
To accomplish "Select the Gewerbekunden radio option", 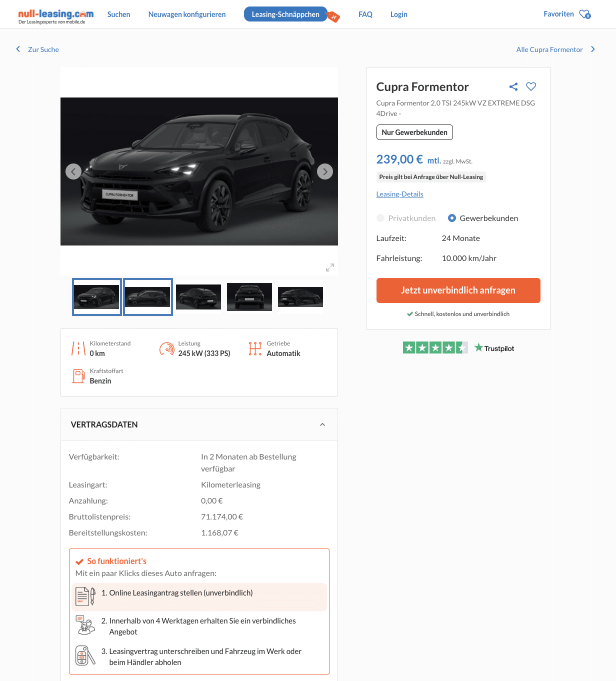I will [x=452, y=218].
